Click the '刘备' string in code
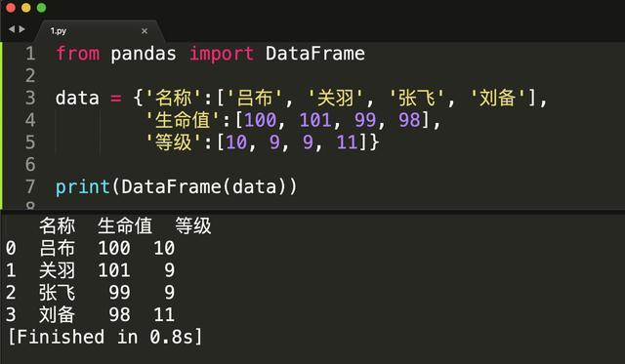Viewport: 625px width, 364px height. 498,98
